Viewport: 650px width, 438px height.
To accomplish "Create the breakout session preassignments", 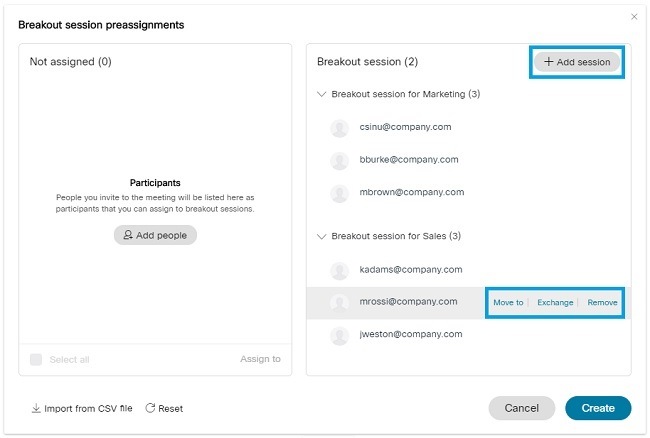I will pyautogui.click(x=598, y=408).
